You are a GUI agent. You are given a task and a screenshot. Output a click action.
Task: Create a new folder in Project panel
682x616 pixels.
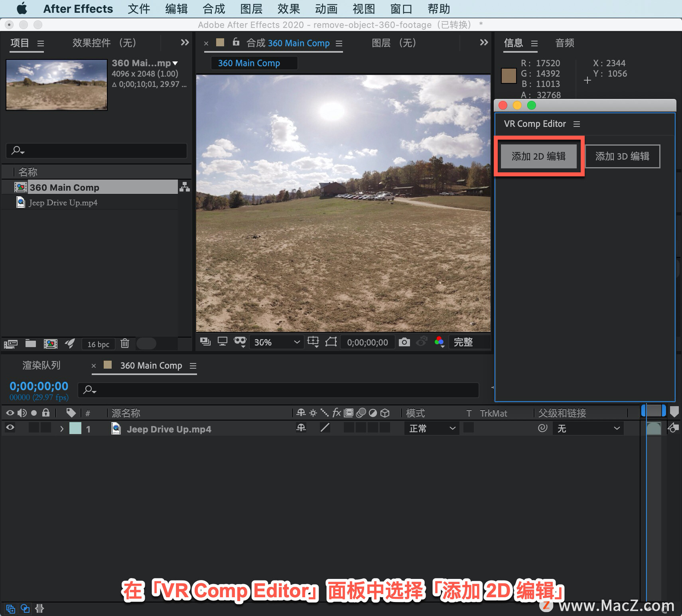pos(31,343)
